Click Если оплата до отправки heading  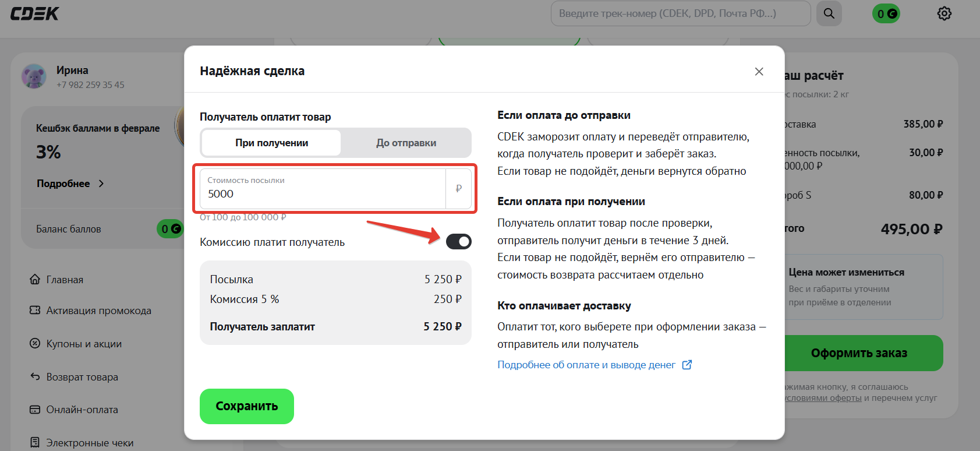[x=564, y=115]
